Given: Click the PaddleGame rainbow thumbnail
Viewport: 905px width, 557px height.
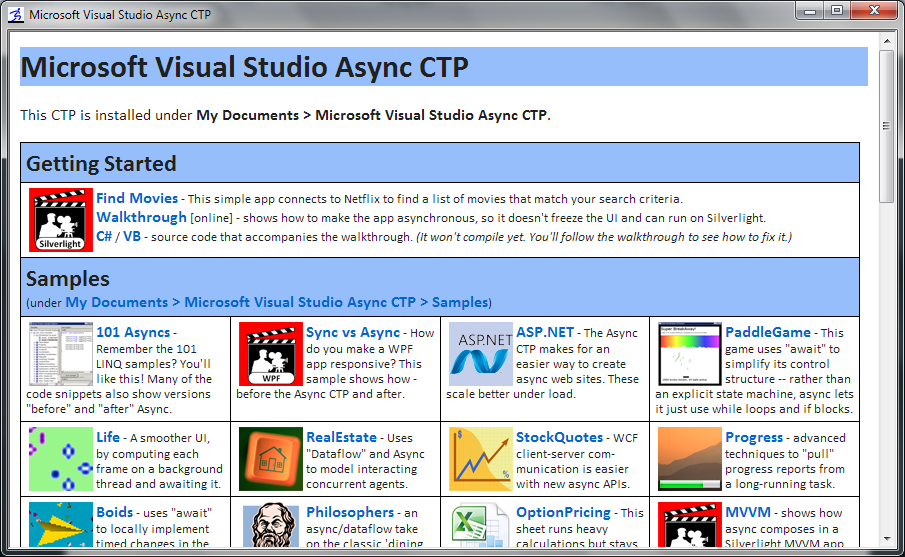Looking at the screenshot, I should pyautogui.click(x=690, y=354).
